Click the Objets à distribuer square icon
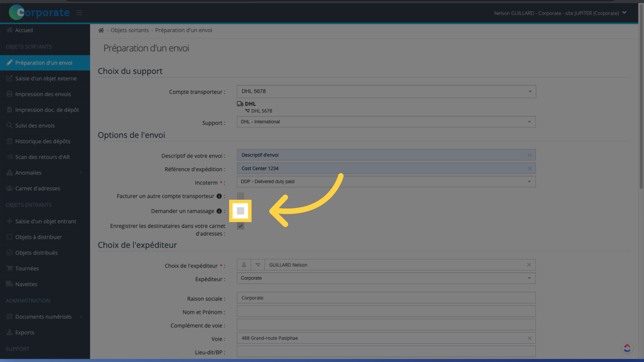Image resolution: width=644 pixels, height=362 pixels. pyautogui.click(x=9, y=237)
